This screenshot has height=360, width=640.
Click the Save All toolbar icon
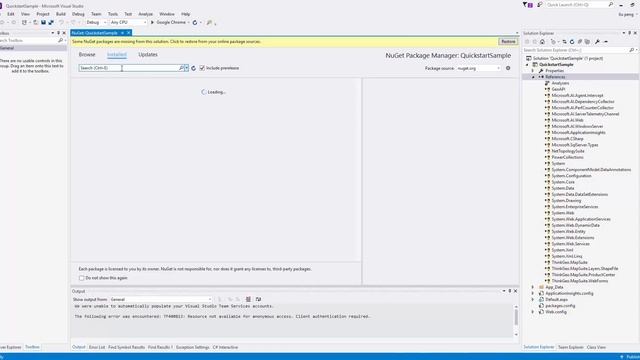51,22
